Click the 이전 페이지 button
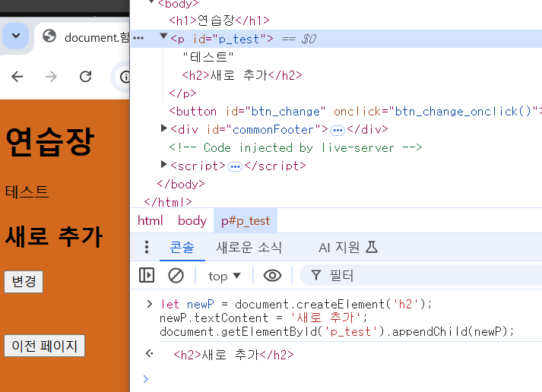 [44, 346]
